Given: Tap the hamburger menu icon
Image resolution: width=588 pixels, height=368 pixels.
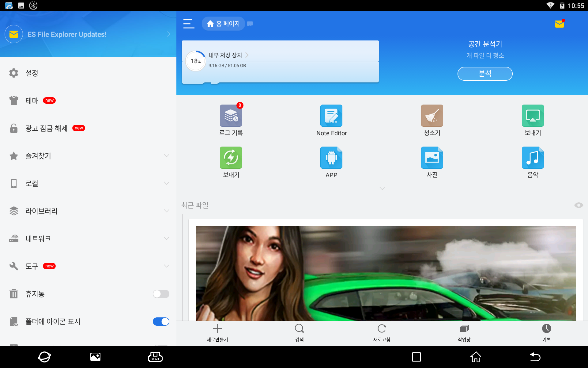Looking at the screenshot, I should pyautogui.click(x=189, y=24).
